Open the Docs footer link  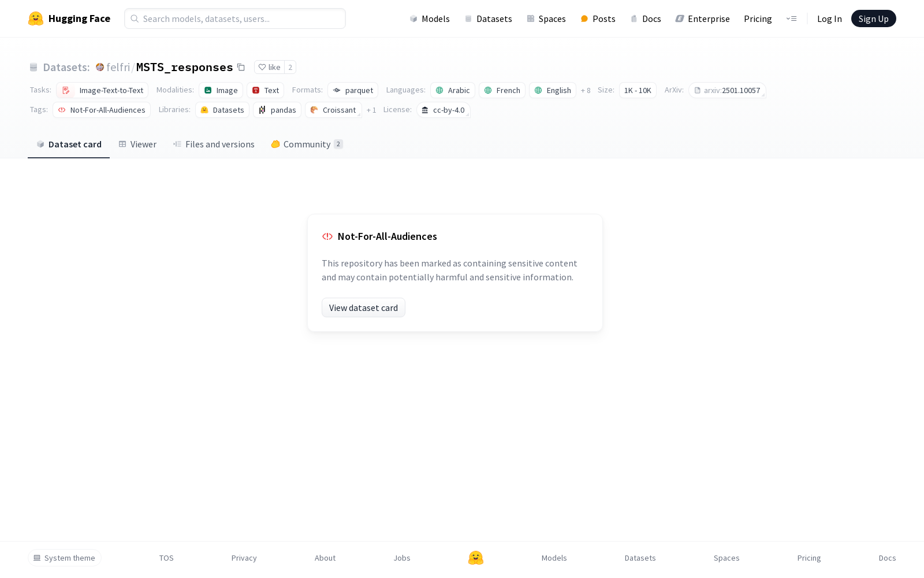tap(888, 558)
